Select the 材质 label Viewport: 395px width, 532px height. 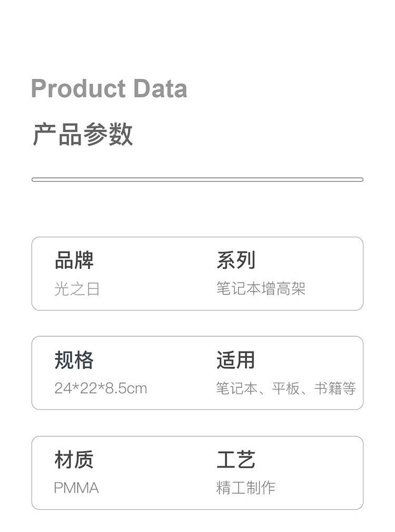[74, 459]
